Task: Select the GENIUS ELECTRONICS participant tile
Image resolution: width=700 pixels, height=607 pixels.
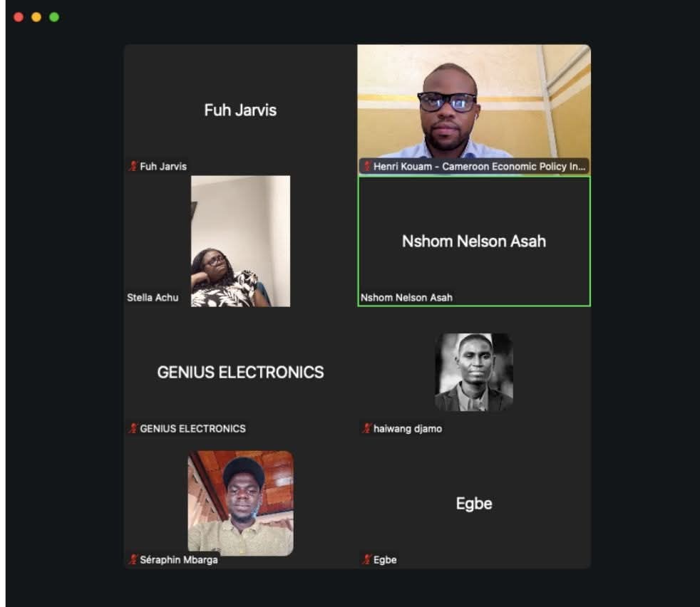Action: click(x=241, y=372)
